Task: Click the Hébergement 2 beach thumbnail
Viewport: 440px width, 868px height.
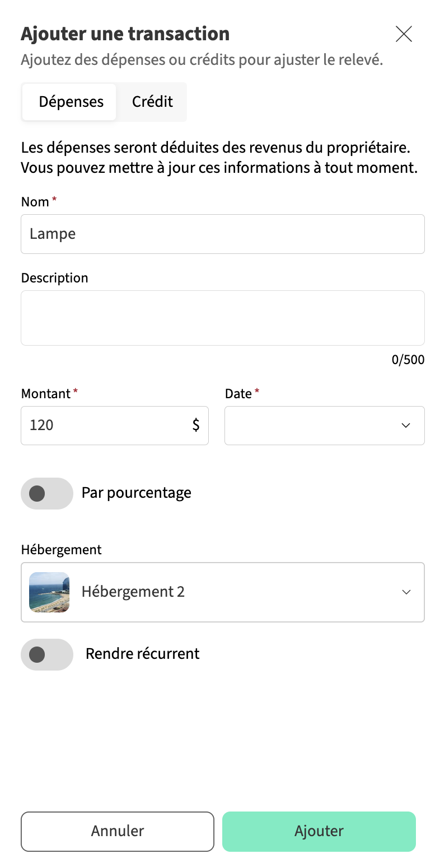Action: [x=49, y=592]
